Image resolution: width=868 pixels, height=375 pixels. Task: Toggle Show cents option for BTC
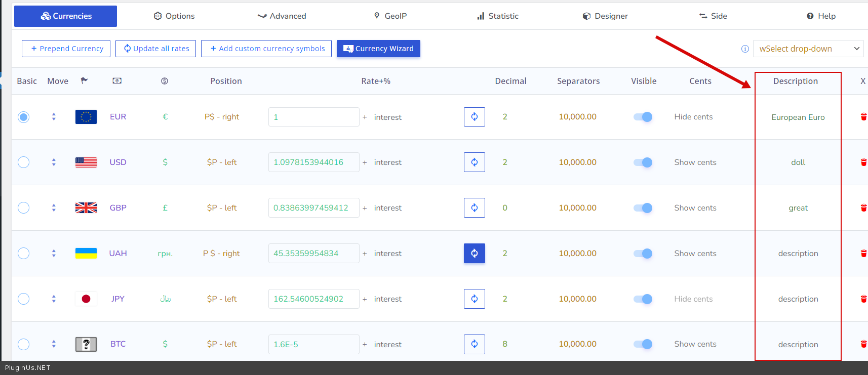click(x=695, y=344)
